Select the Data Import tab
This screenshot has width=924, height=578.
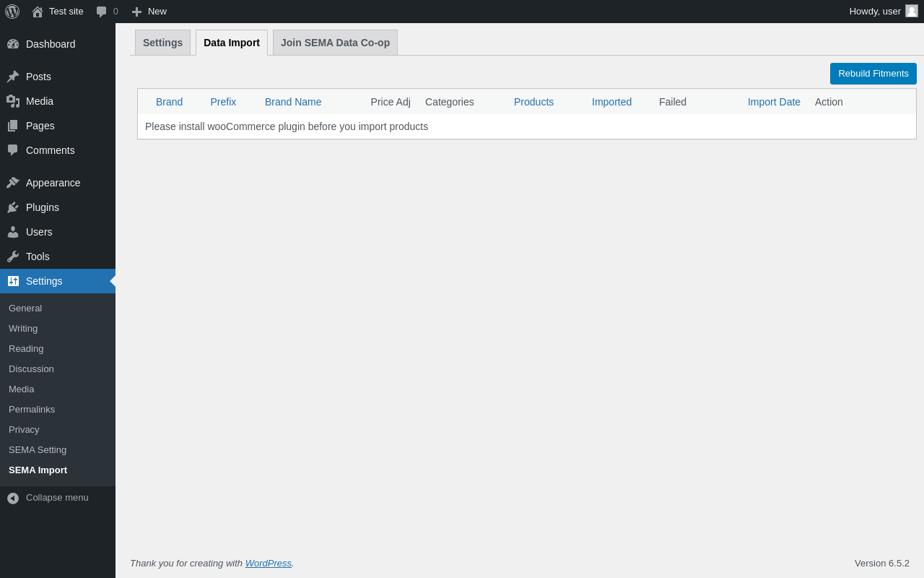coord(232,43)
